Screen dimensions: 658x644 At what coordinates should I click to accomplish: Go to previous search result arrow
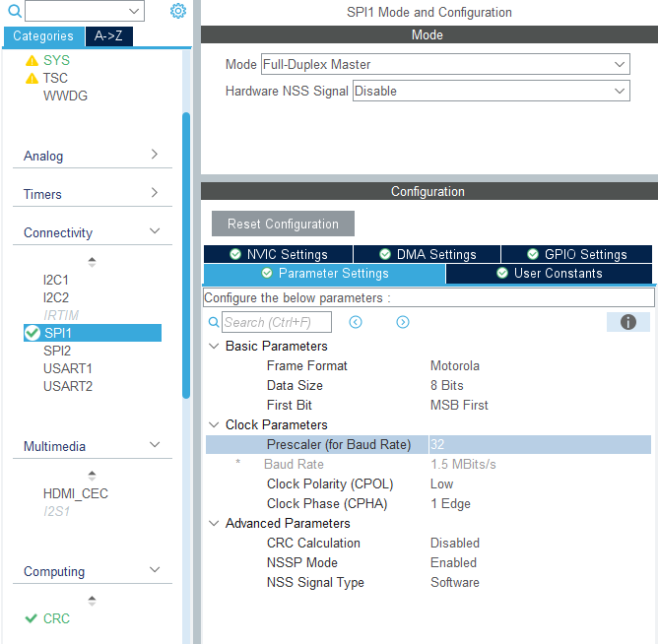click(356, 322)
